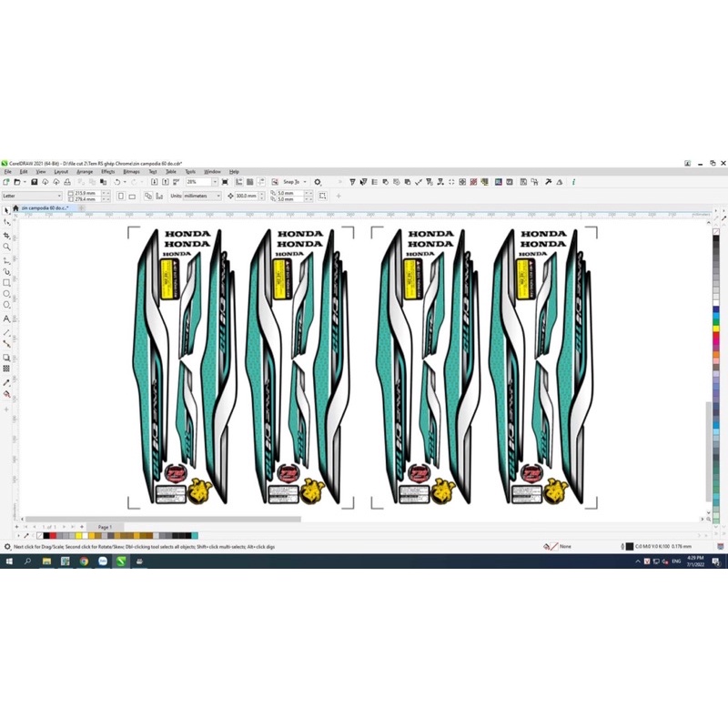Switch to the Page 1 tab
This screenshot has height=728, width=728.
click(x=105, y=527)
